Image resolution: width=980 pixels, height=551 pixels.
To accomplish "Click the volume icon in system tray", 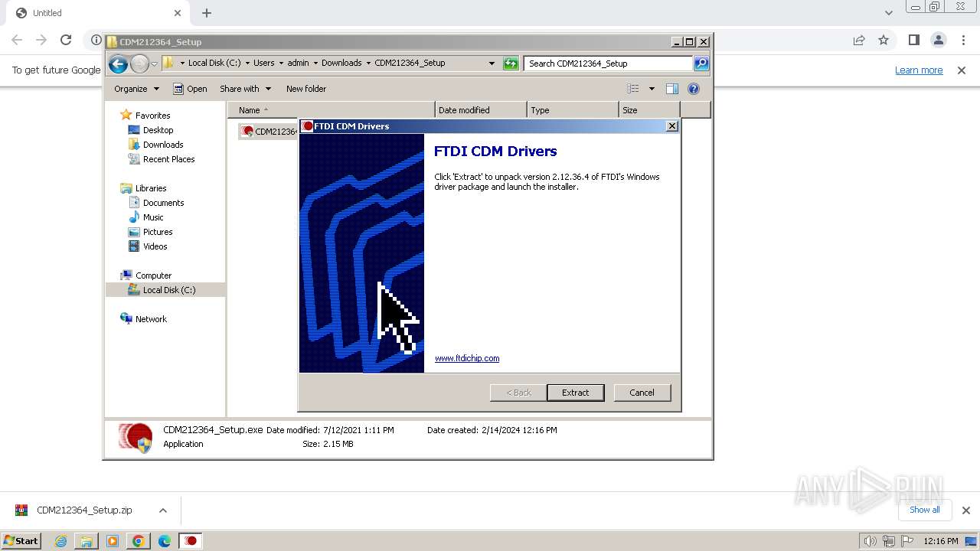I will 871,541.
